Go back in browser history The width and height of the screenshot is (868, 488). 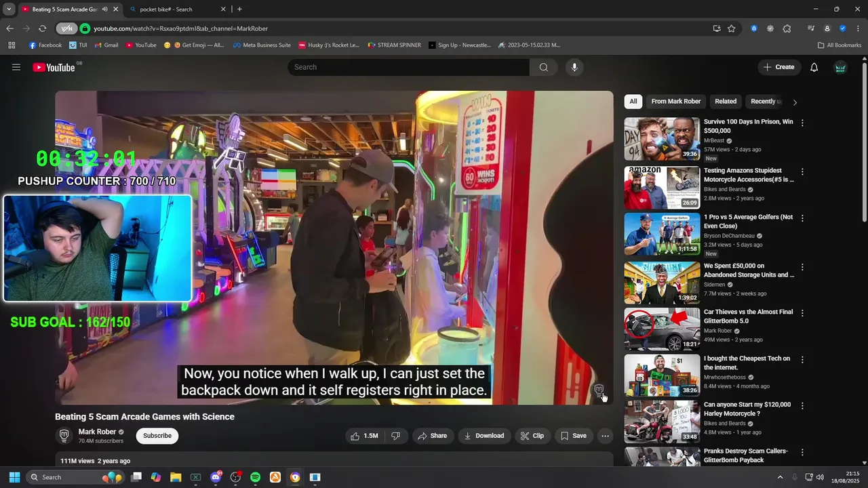[9, 28]
